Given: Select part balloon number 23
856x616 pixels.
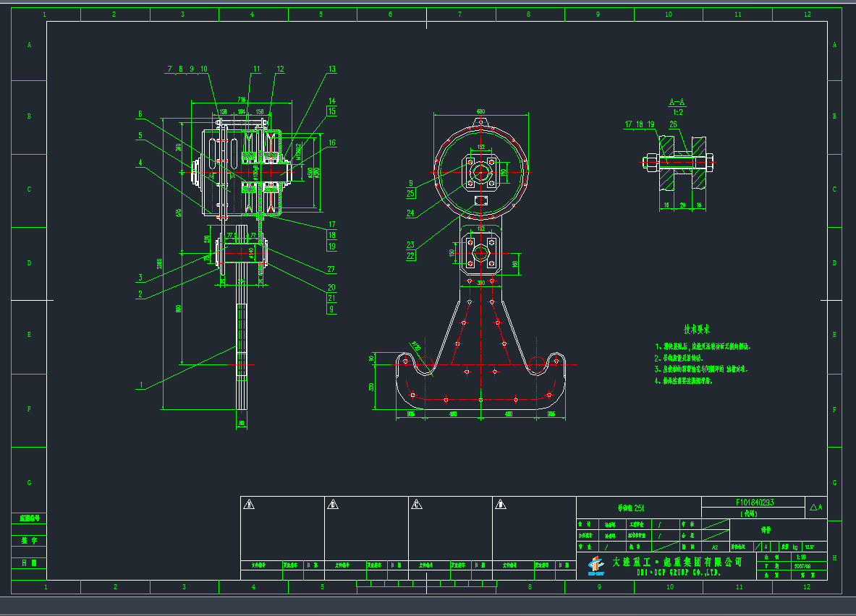Looking at the screenshot, I should coord(410,245).
